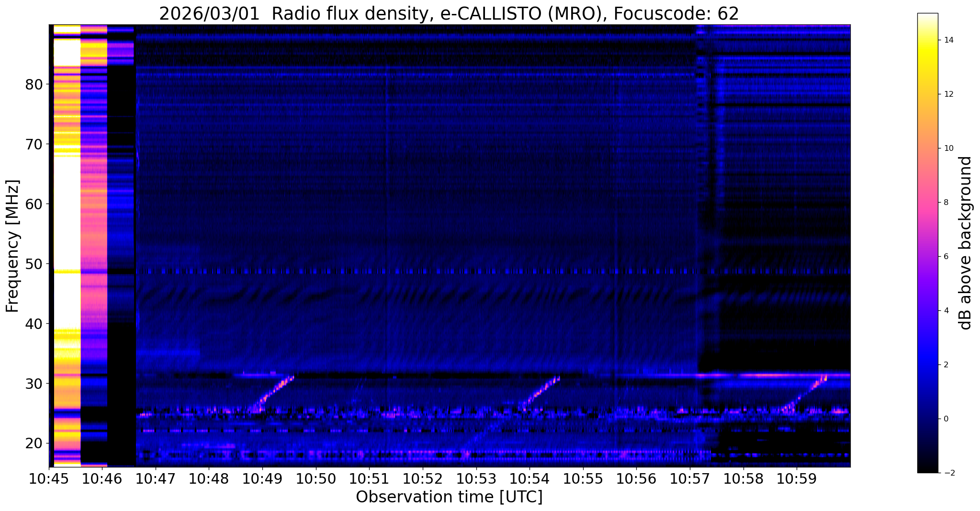The image size is (980, 511).
Task: Click the colorbar tick label 12
Action: coord(948,94)
